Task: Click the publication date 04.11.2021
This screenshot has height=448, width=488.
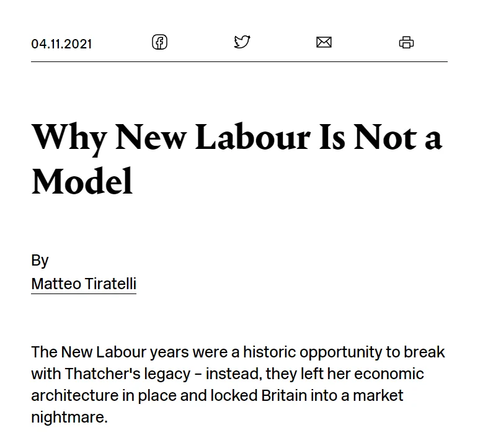Action: coord(61,44)
